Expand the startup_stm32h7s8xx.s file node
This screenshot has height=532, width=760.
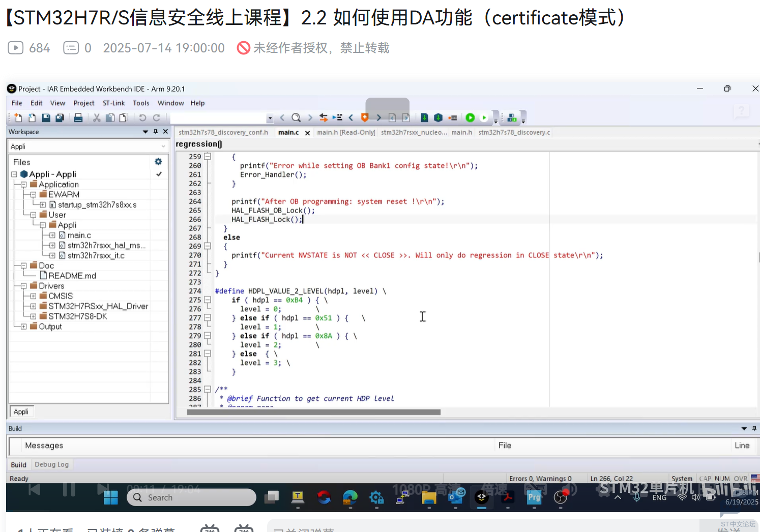(x=43, y=205)
